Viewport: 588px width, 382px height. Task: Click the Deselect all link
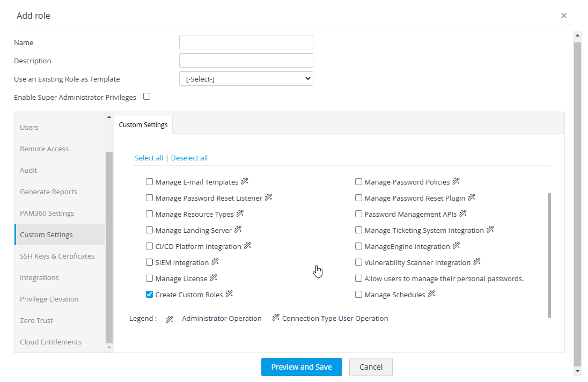click(x=189, y=158)
